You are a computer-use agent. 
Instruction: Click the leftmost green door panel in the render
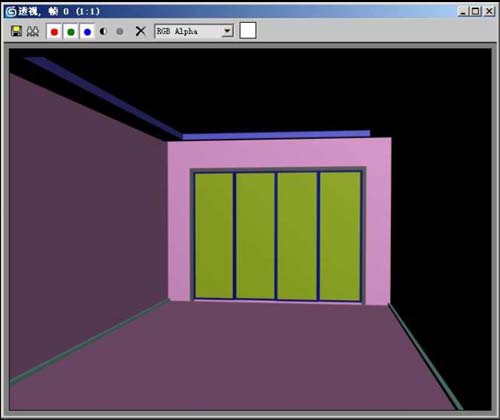tap(214, 235)
